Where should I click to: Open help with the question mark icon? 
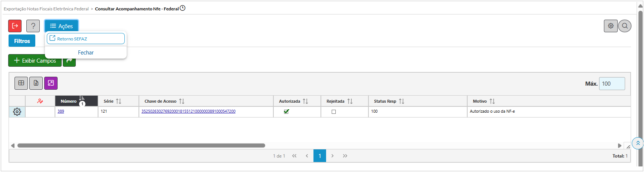(33, 26)
